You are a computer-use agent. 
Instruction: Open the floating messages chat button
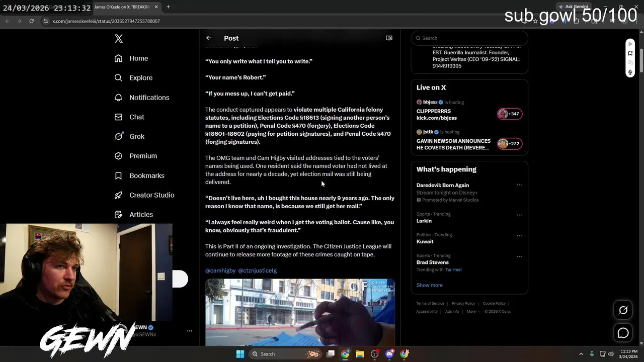(623, 333)
